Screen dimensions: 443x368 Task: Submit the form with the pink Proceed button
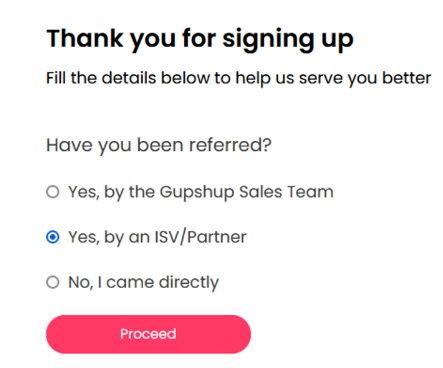click(148, 334)
